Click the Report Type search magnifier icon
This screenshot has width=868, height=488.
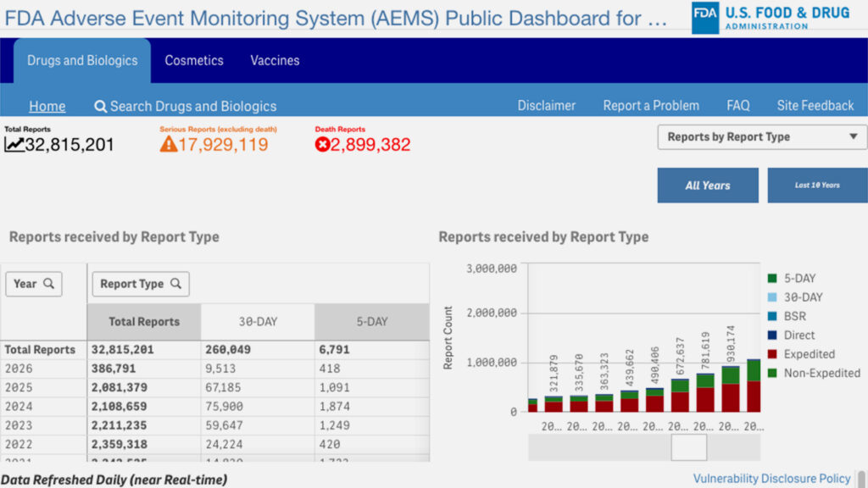(175, 284)
